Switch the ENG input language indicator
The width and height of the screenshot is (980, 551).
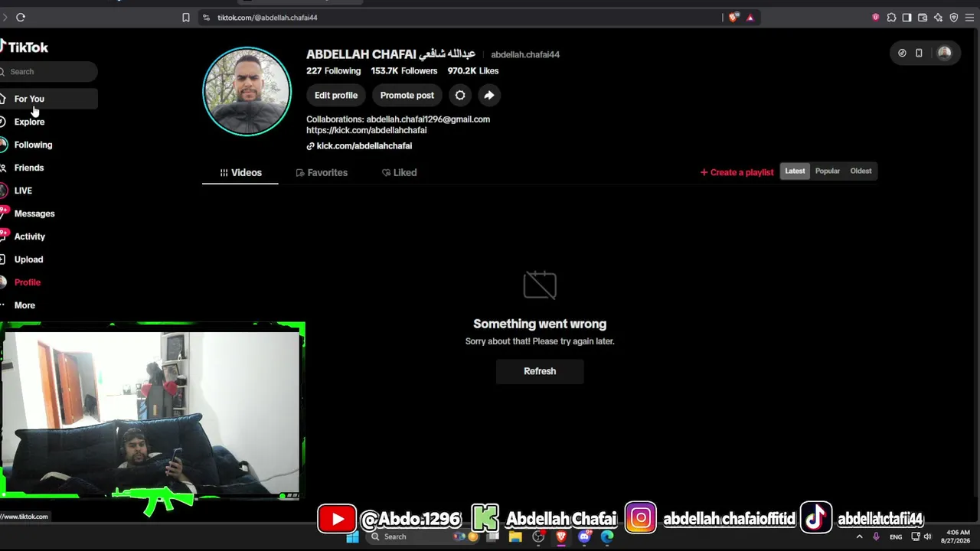896,536
